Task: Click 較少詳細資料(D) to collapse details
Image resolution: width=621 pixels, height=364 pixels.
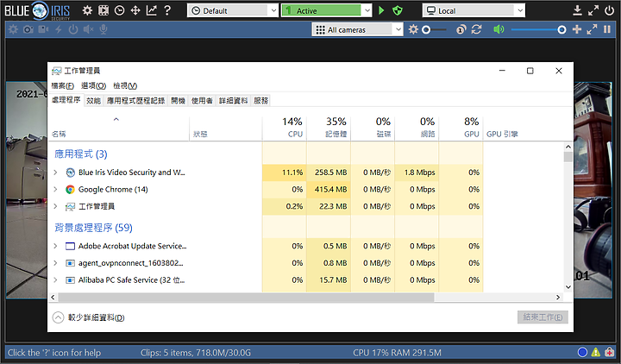Action: (x=88, y=317)
